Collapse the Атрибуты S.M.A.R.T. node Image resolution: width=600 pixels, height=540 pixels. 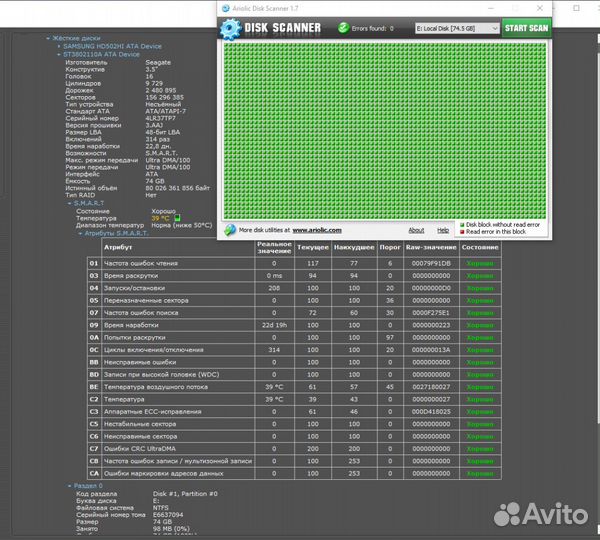pyautogui.click(x=79, y=233)
